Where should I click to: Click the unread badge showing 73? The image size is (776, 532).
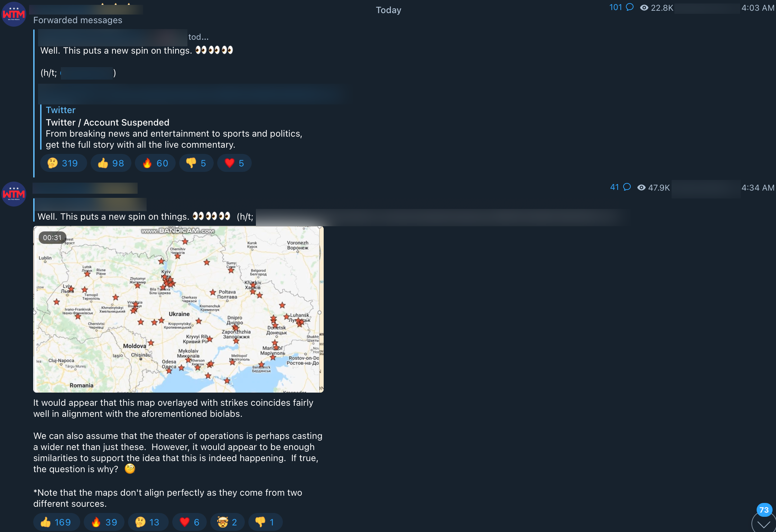coord(764,510)
